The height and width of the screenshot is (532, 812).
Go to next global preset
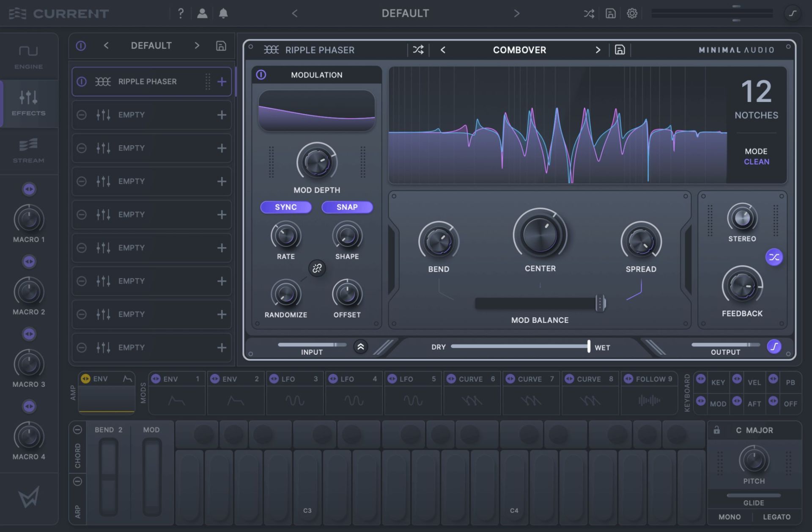click(516, 14)
